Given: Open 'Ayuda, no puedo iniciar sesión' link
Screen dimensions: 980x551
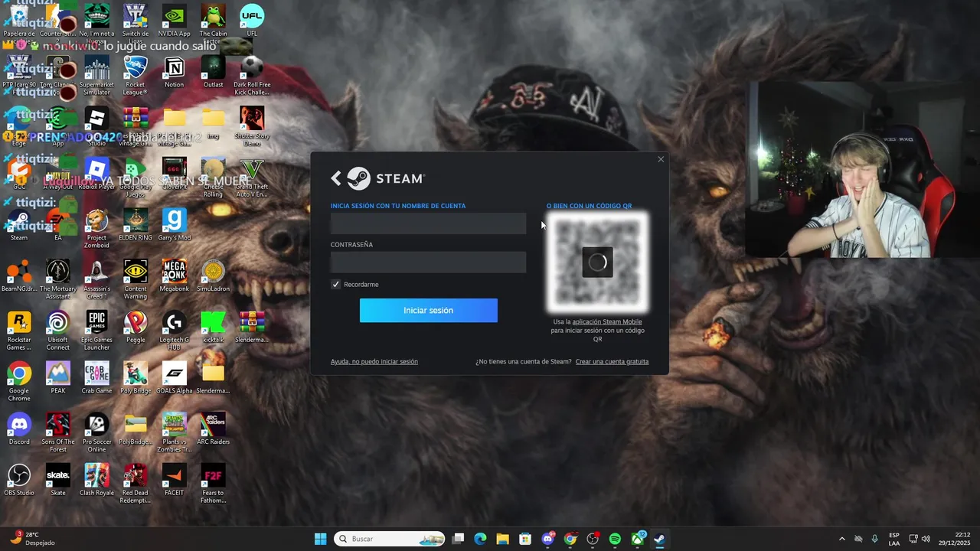Looking at the screenshot, I should (x=374, y=361).
